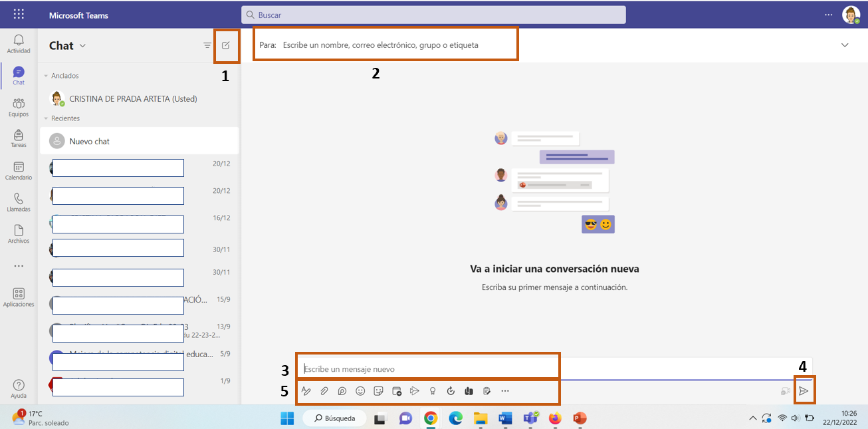Switch to the Chat tab
The image size is (868, 429).
pos(19,76)
